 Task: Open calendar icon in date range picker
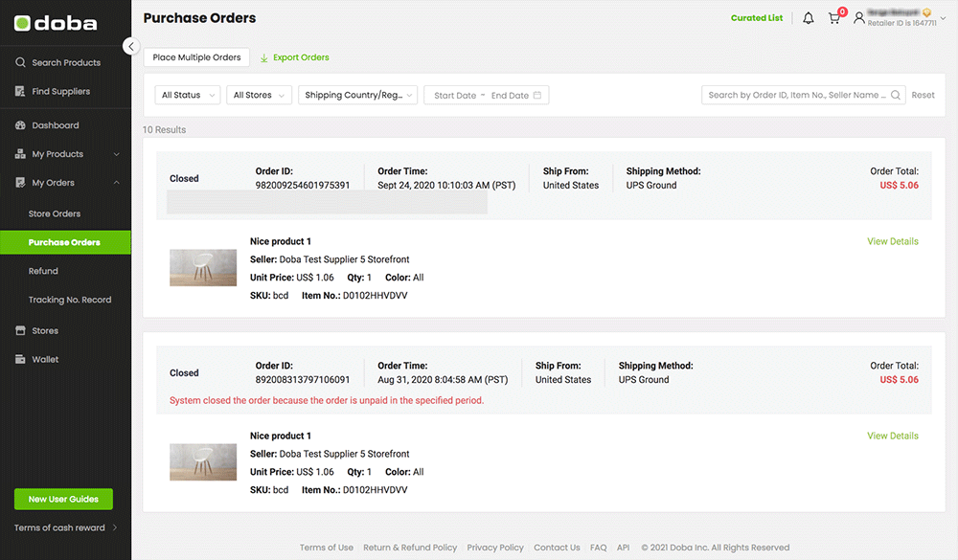click(x=537, y=96)
